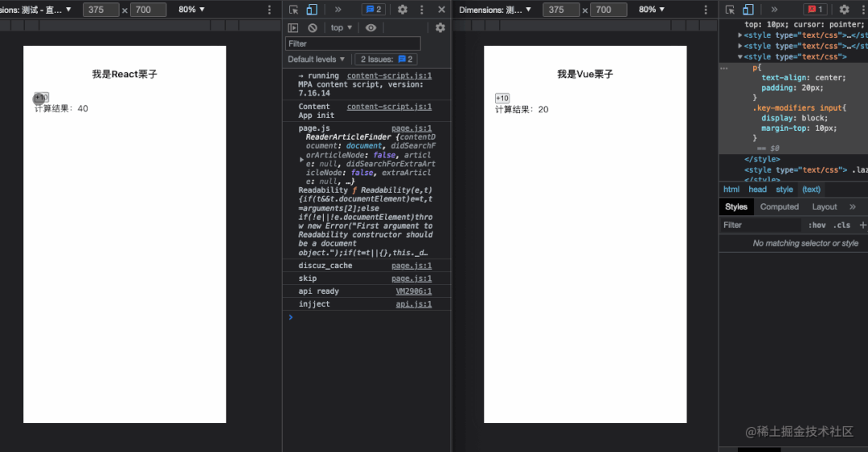Open the 2 Issues button
868x452 pixels.
pos(387,59)
